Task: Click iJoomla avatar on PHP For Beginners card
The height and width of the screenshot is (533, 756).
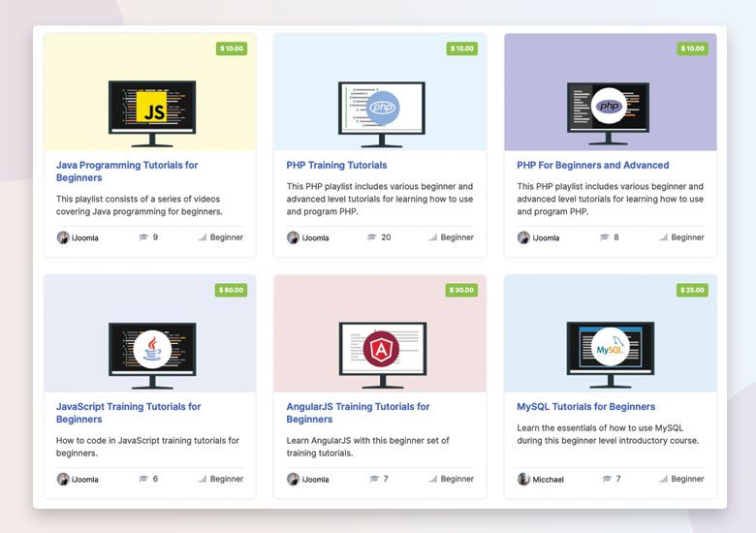Action: [x=523, y=237]
